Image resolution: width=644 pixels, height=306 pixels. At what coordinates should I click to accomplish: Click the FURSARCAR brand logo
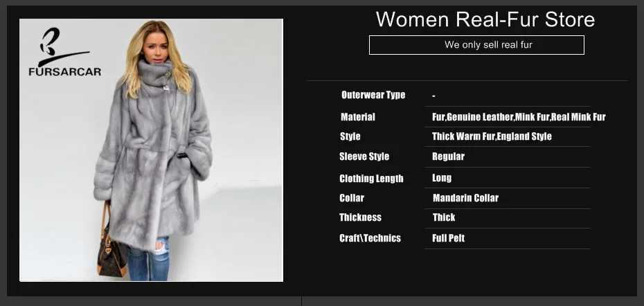[64, 52]
